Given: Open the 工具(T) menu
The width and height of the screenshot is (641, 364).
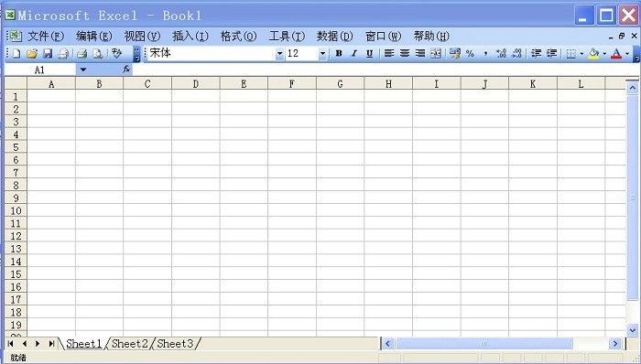Looking at the screenshot, I should (287, 37).
